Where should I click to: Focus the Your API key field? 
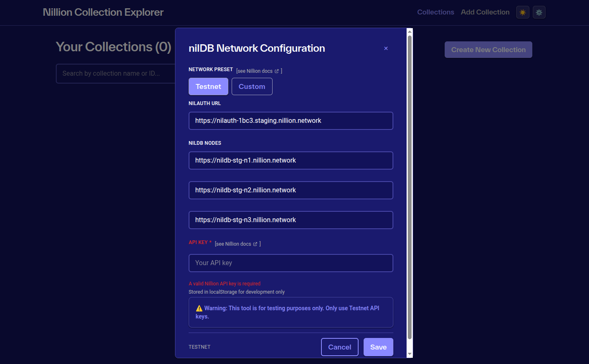(x=291, y=263)
